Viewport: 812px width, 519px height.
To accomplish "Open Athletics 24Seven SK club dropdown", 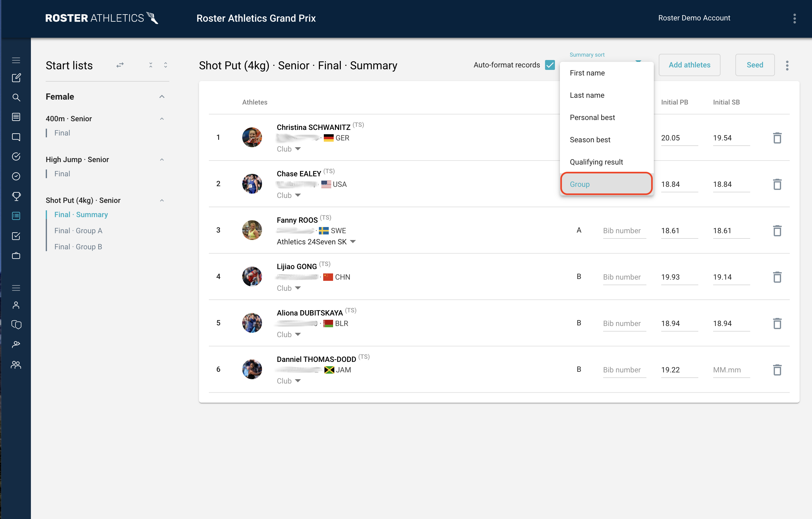I will click(316, 242).
